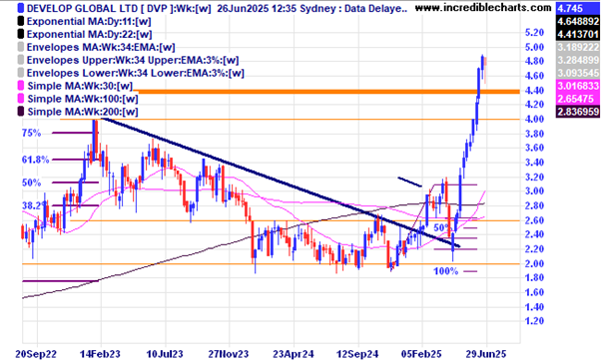Select the thick dark blue descending trendline
Image resolution: width=601 pixels, height=364 pixels.
281,182
